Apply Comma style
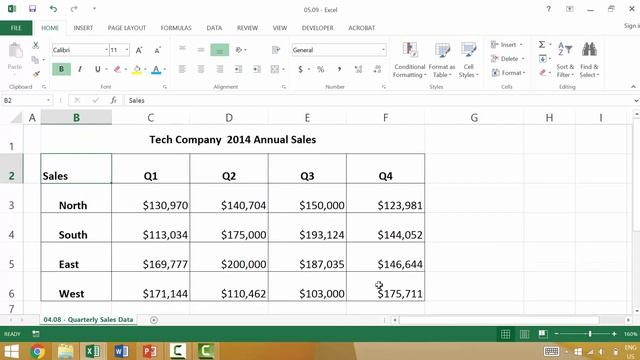Screen dimensions: 640x360 point(339,69)
